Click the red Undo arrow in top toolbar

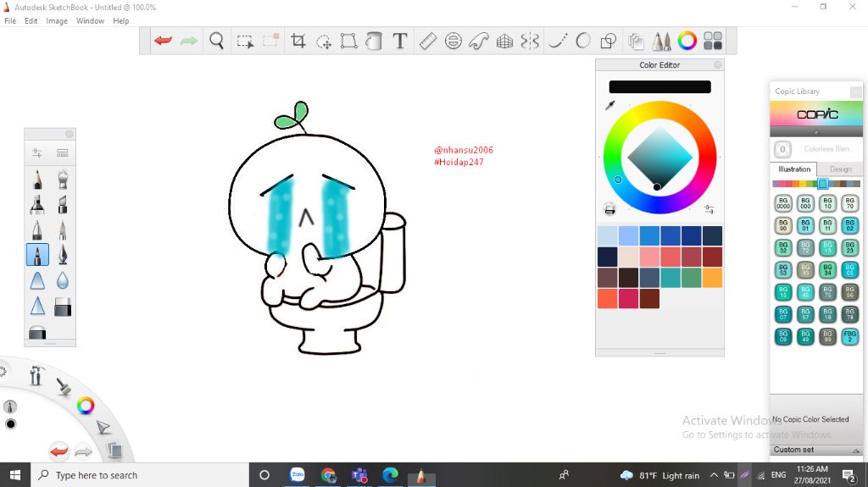point(164,41)
